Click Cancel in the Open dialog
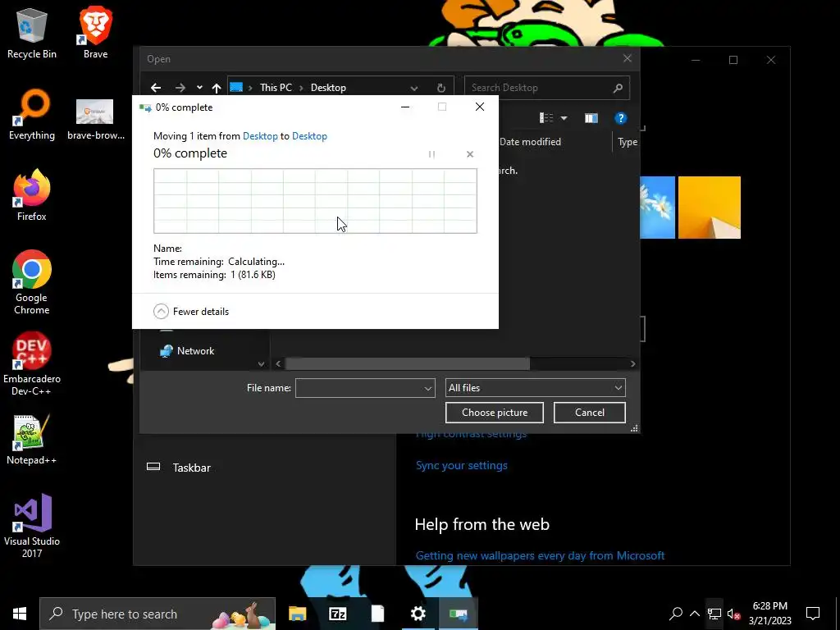 point(589,413)
